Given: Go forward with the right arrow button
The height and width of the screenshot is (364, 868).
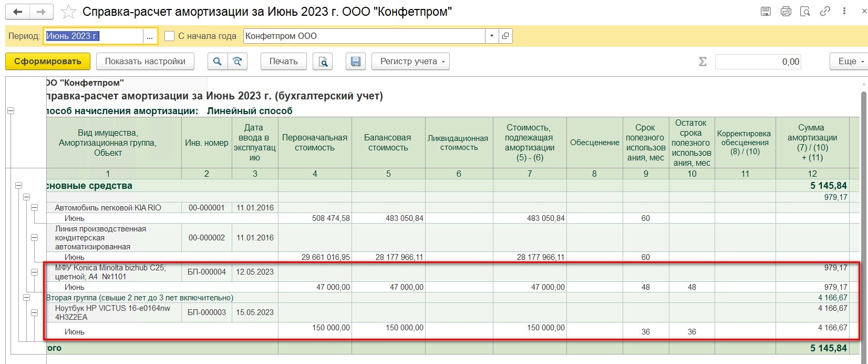Looking at the screenshot, I should pos(41,12).
